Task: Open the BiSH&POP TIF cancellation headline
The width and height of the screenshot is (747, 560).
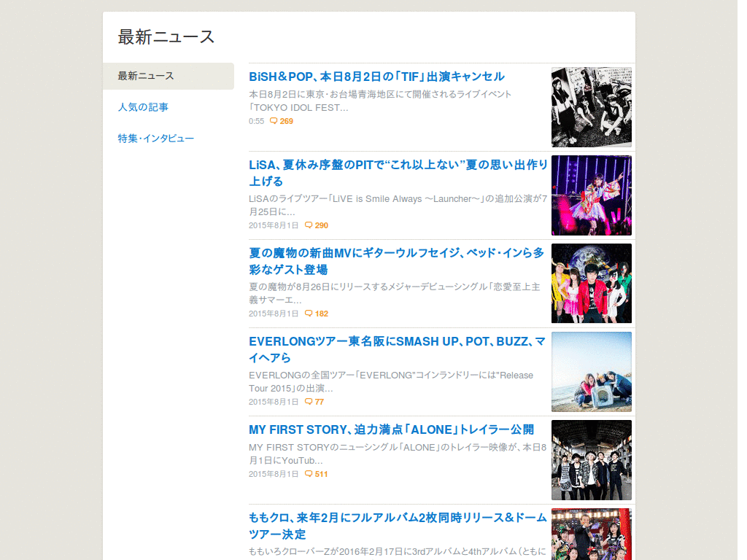Action: pos(376,77)
